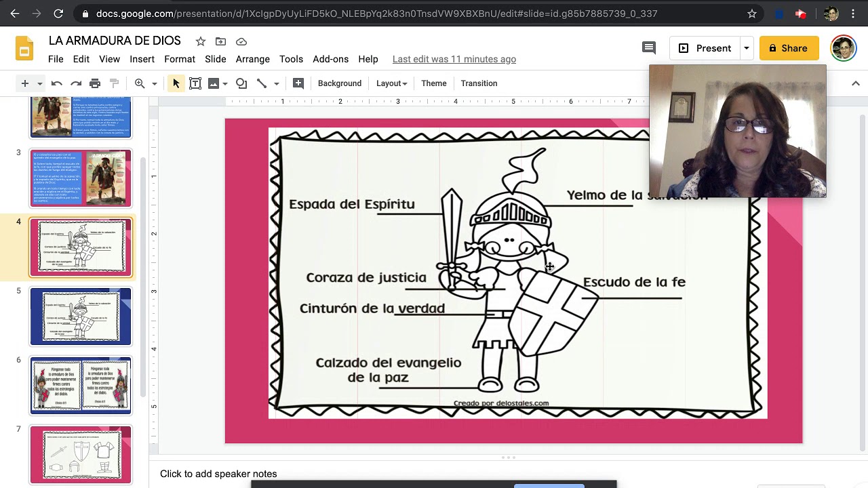Click the yellow Share button
Viewport: 868px width, 488px height.
coord(789,48)
